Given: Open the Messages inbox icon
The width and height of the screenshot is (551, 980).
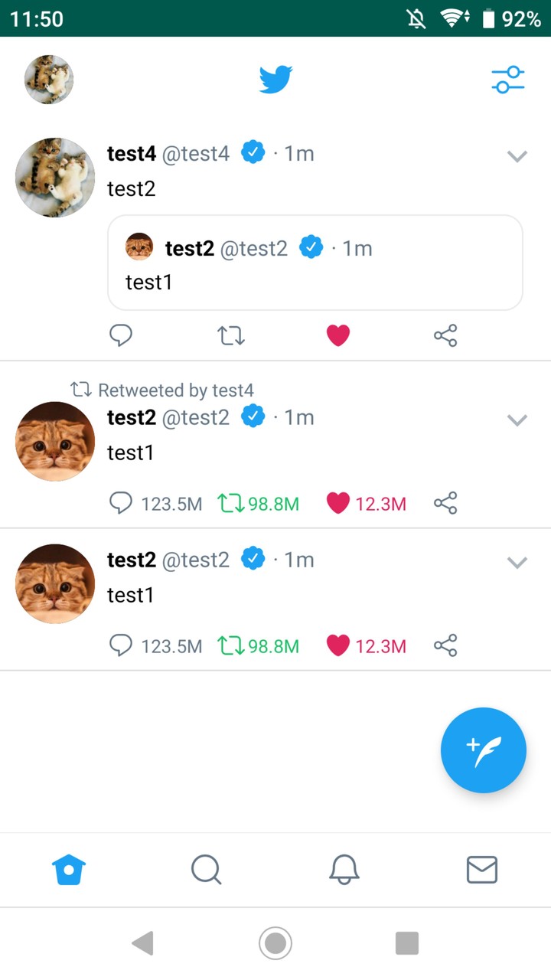Looking at the screenshot, I should (481, 869).
